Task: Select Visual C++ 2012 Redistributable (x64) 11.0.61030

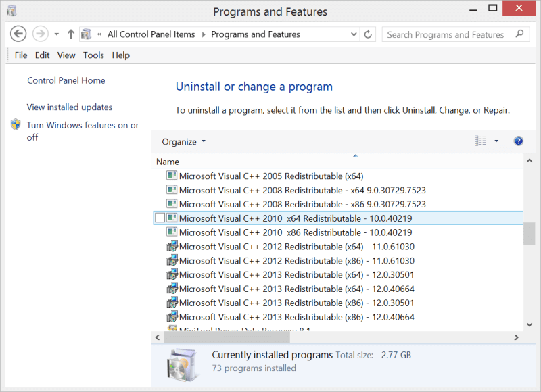Action: point(297,247)
